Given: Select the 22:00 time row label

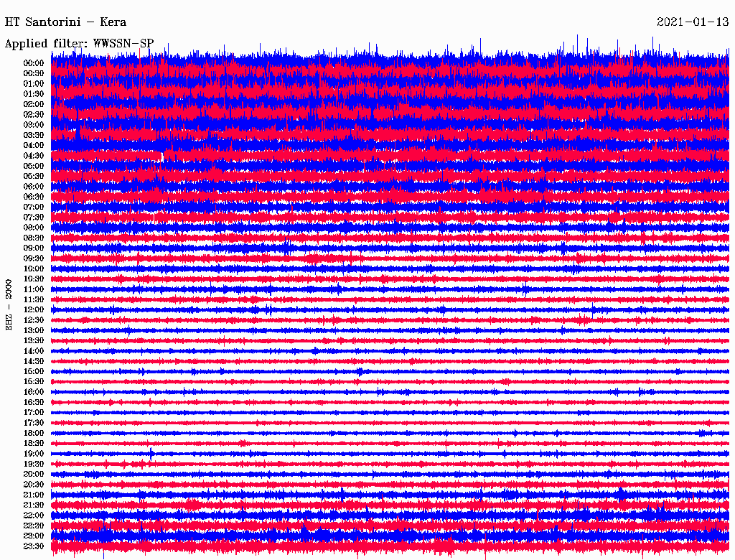Looking at the screenshot, I should pos(34,515).
